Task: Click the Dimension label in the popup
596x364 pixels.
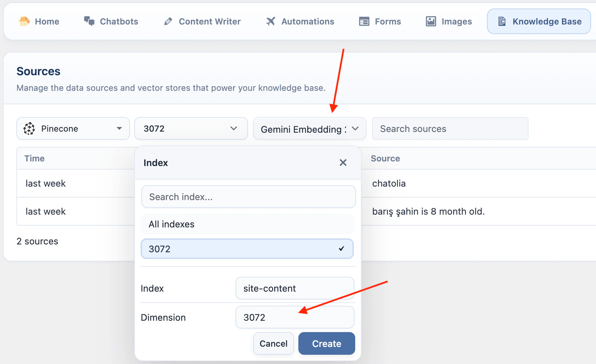Action: pos(163,318)
